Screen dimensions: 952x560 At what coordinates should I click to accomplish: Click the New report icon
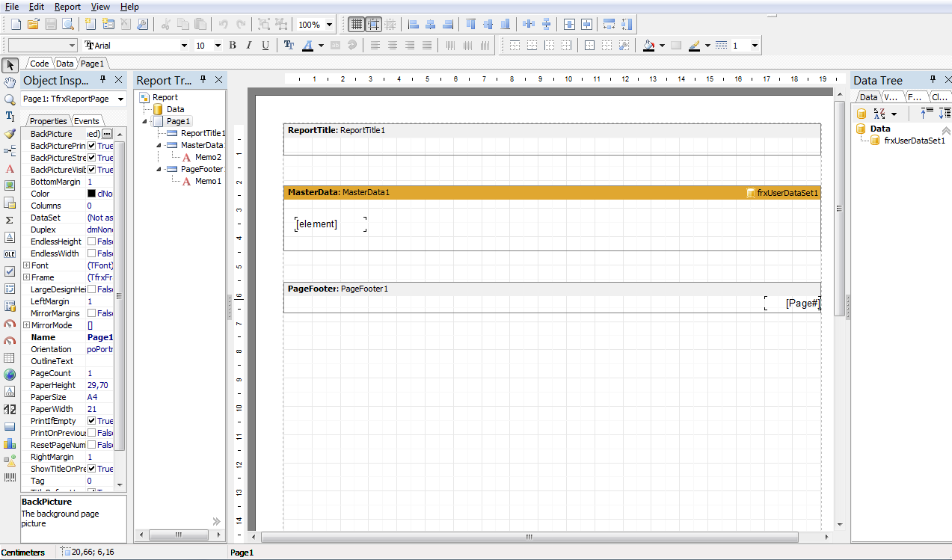[16, 25]
